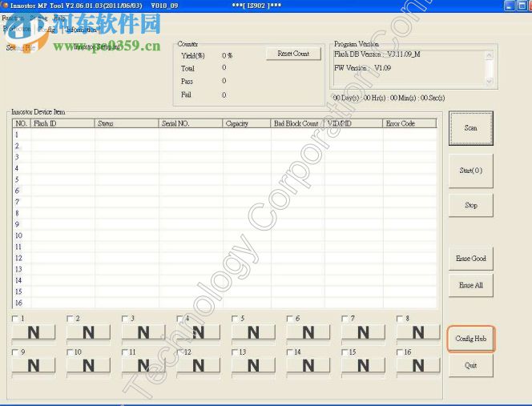Click the Yield(%) value 0 %
The height and width of the screenshot is (406, 532).
coord(227,55)
